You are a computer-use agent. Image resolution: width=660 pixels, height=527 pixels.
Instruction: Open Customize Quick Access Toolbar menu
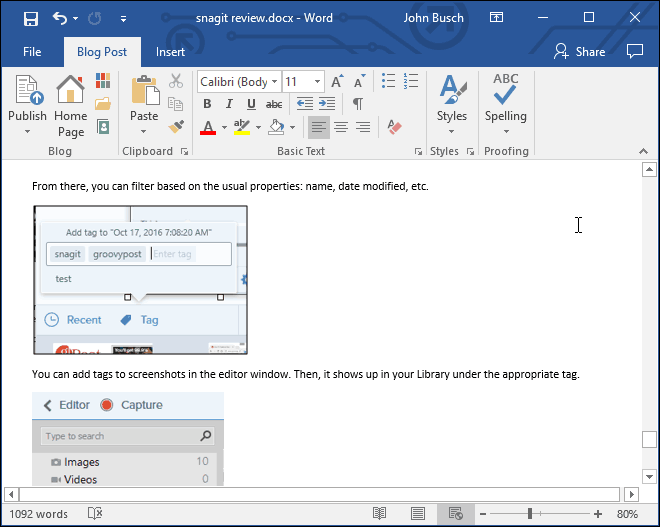[x=123, y=19]
